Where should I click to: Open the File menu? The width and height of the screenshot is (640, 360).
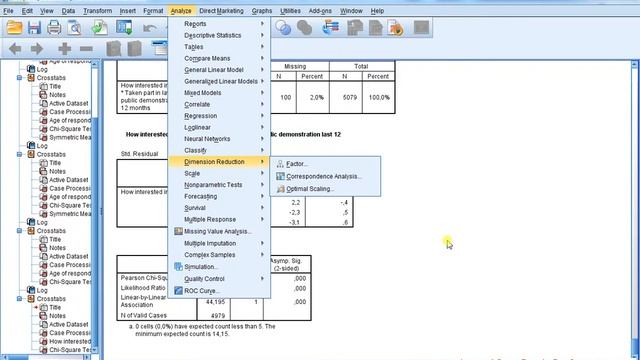pyautogui.click(x=8, y=11)
